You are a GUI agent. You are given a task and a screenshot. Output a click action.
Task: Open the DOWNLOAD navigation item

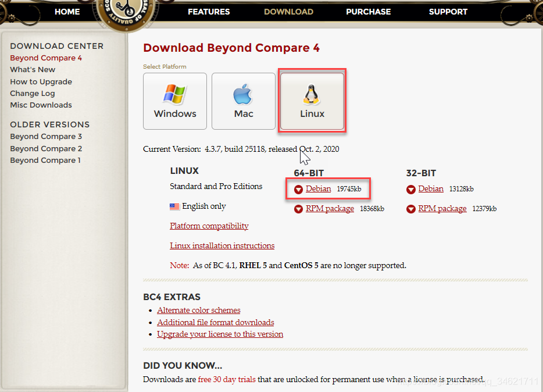(x=288, y=12)
